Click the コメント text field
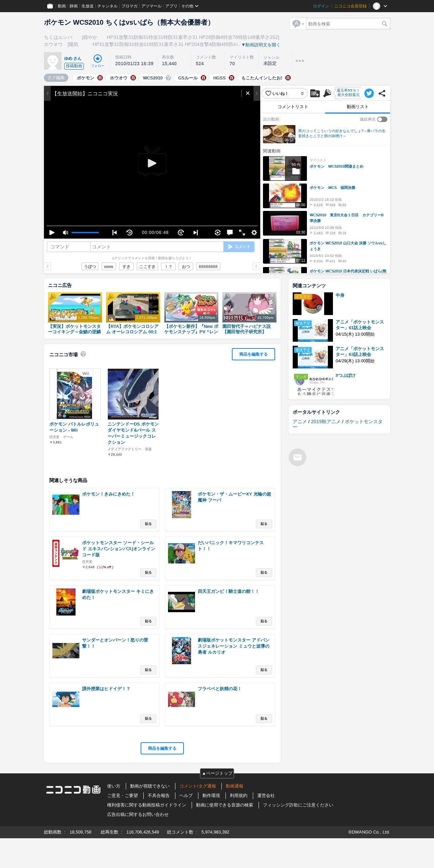The height and width of the screenshot is (868, 434). click(157, 247)
